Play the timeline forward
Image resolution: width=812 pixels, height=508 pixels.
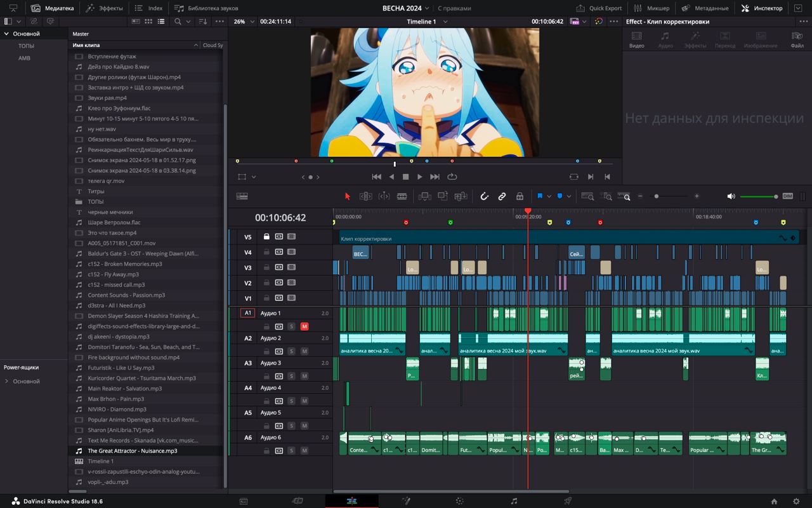420,177
